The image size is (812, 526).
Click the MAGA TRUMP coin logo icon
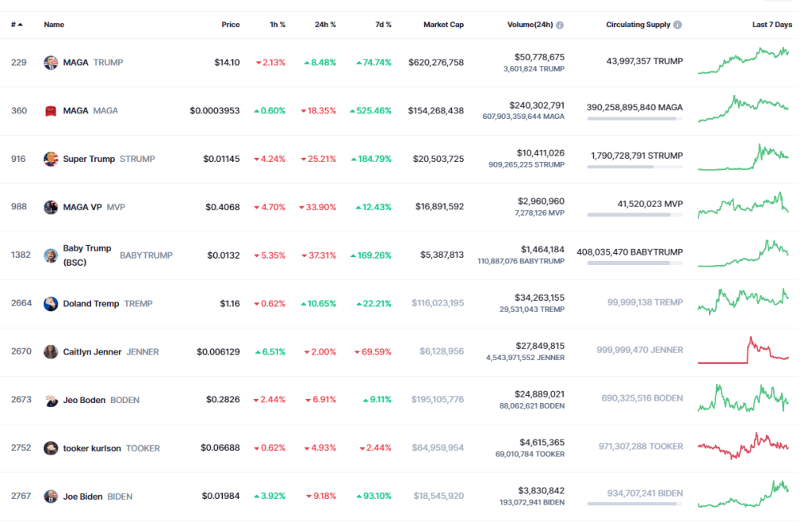(51, 63)
